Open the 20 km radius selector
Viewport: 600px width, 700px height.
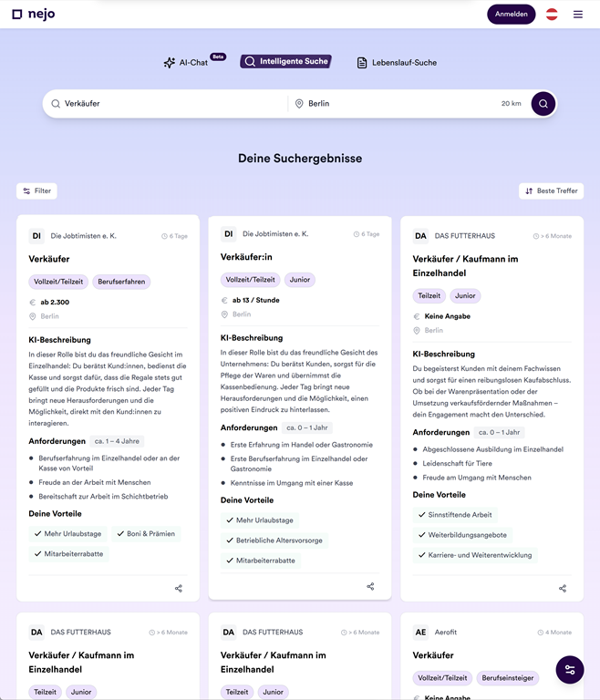511,104
